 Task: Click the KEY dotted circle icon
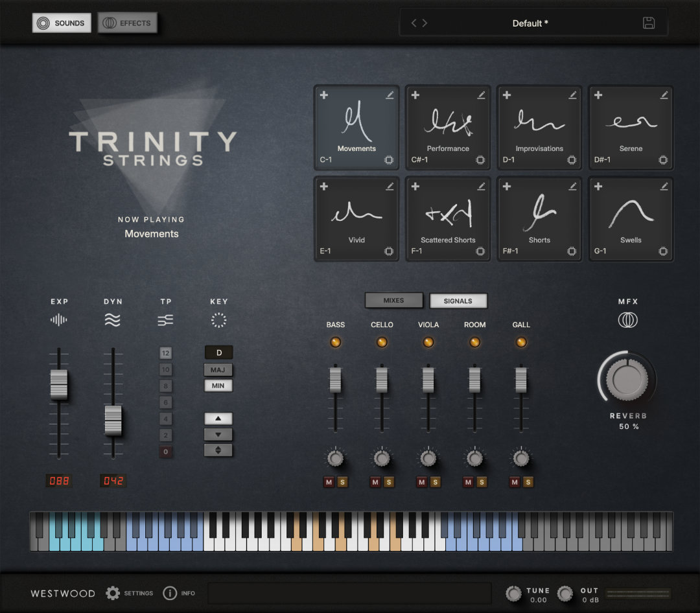[219, 319]
